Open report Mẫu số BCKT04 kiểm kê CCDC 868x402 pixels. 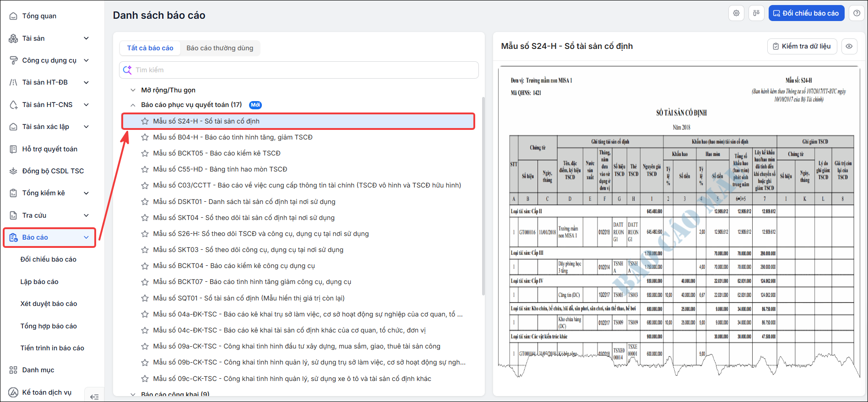[234, 266]
